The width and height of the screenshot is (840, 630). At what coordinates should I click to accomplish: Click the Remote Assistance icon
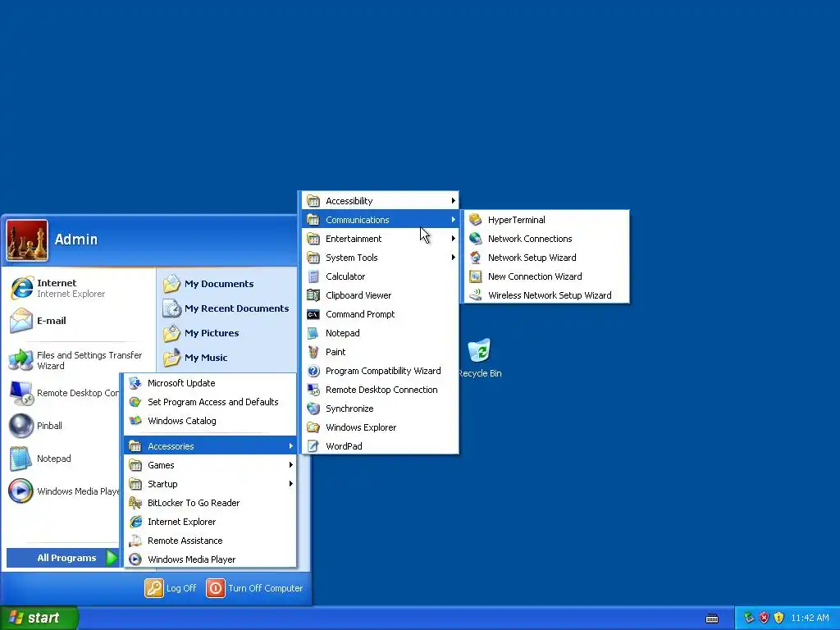(x=135, y=541)
